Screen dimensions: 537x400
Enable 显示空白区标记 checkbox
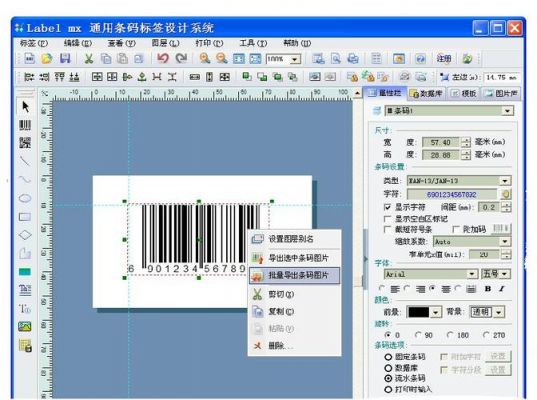click(387, 218)
